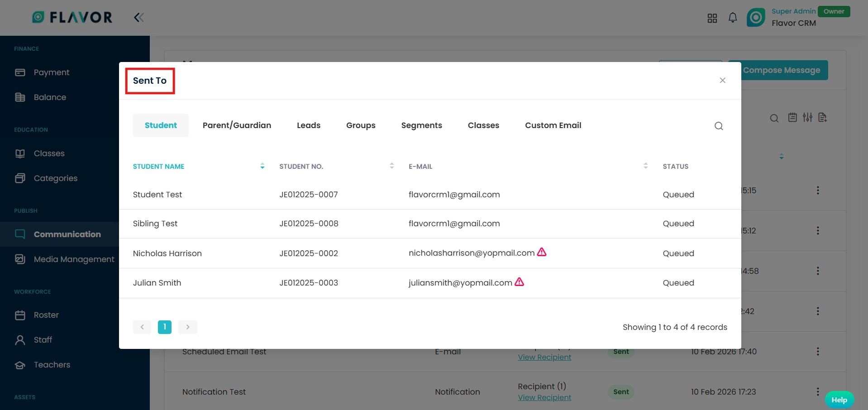868x410 pixels.
Task: Click the notification bell icon
Action: (732, 18)
